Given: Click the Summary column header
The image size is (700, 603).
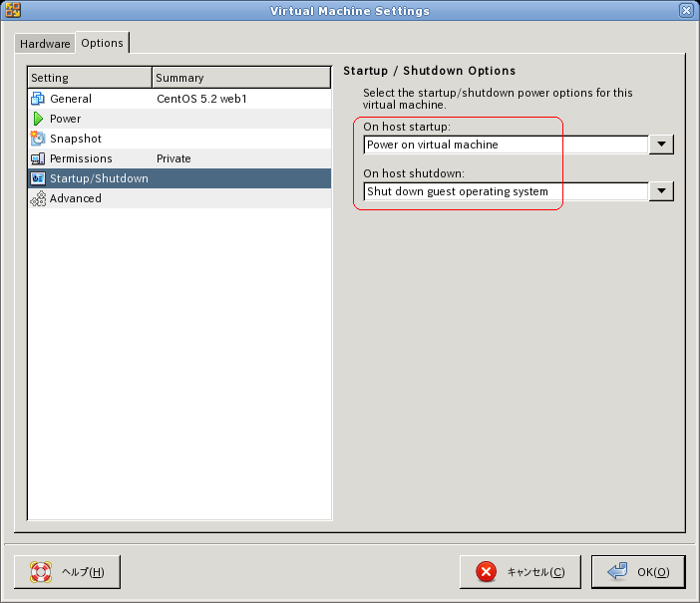Looking at the screenshot, I should point(241,78).
